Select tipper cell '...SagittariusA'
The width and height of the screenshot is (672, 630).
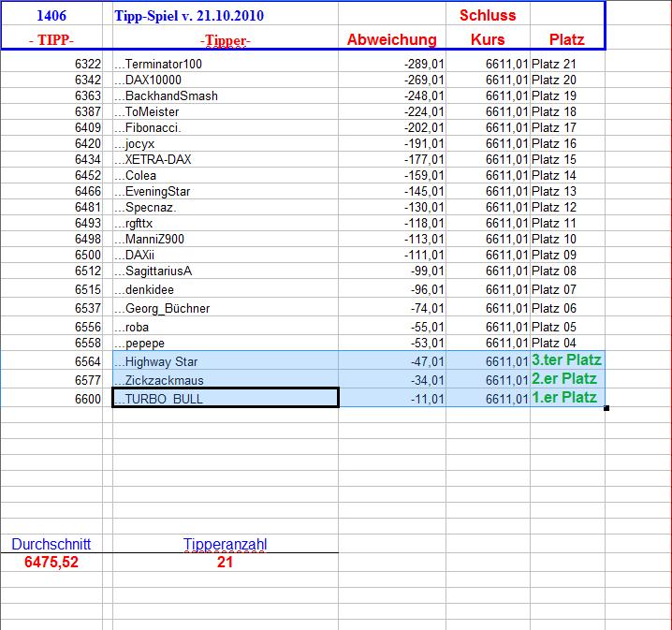click(226, 271)
